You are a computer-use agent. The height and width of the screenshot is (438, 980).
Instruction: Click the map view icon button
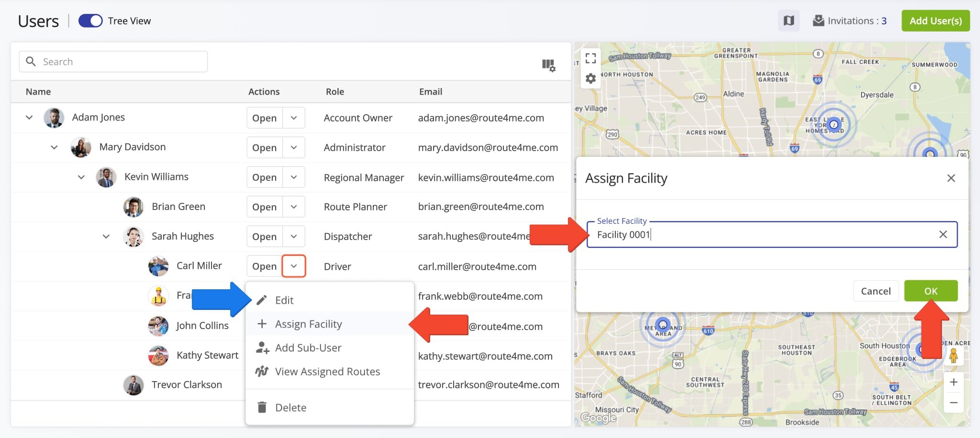(x=789, y=21)
